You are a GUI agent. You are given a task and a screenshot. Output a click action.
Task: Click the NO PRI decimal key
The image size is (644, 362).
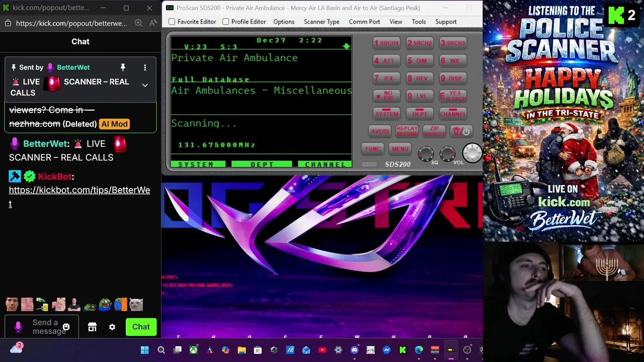tap(386, 96)
